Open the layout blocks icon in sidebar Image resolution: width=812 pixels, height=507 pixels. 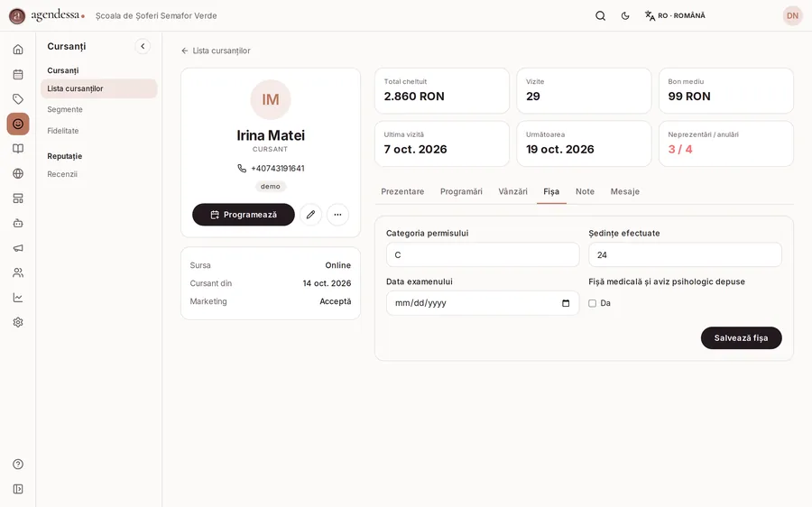pos(18,198)
